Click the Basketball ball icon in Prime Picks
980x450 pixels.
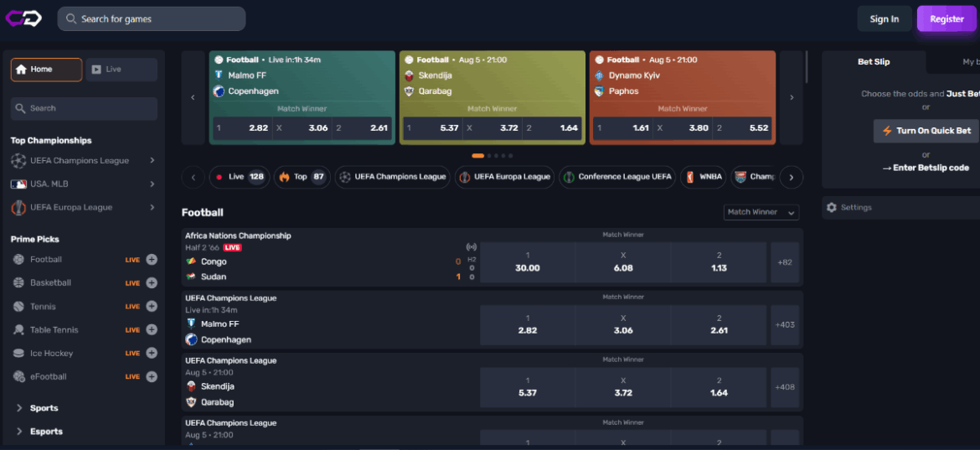(x=18, y=282)
